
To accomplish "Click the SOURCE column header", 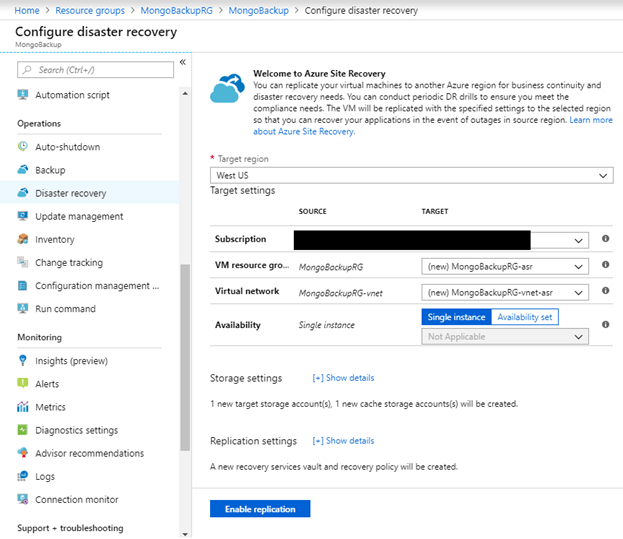I will click(312, 211).
